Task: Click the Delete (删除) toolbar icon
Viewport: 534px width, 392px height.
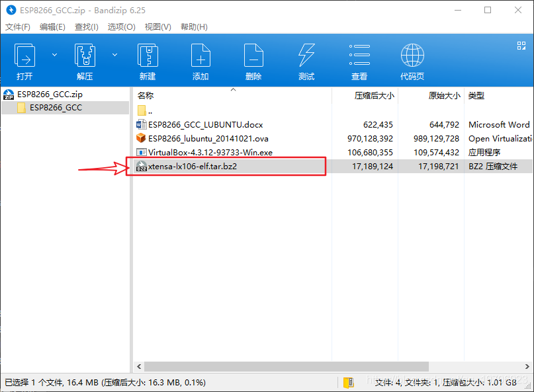Action: coord(253,55)
